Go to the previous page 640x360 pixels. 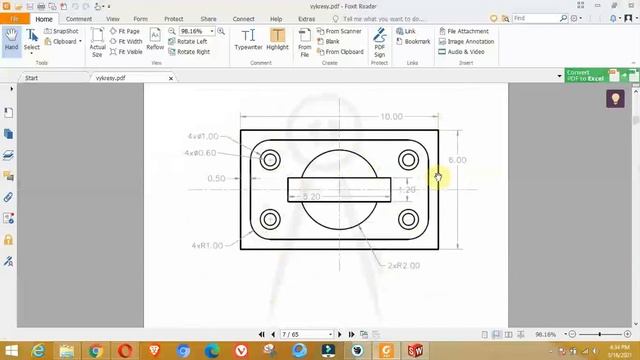(273, 334)
